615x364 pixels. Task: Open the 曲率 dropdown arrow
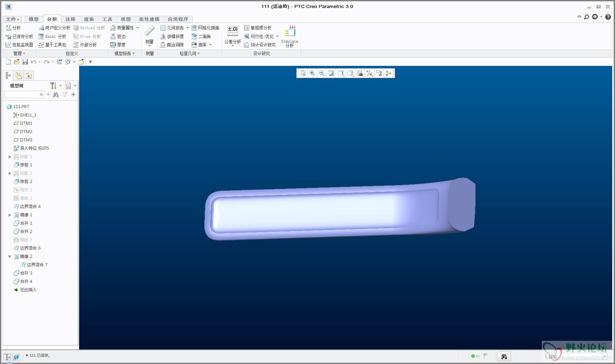(210, 45)
